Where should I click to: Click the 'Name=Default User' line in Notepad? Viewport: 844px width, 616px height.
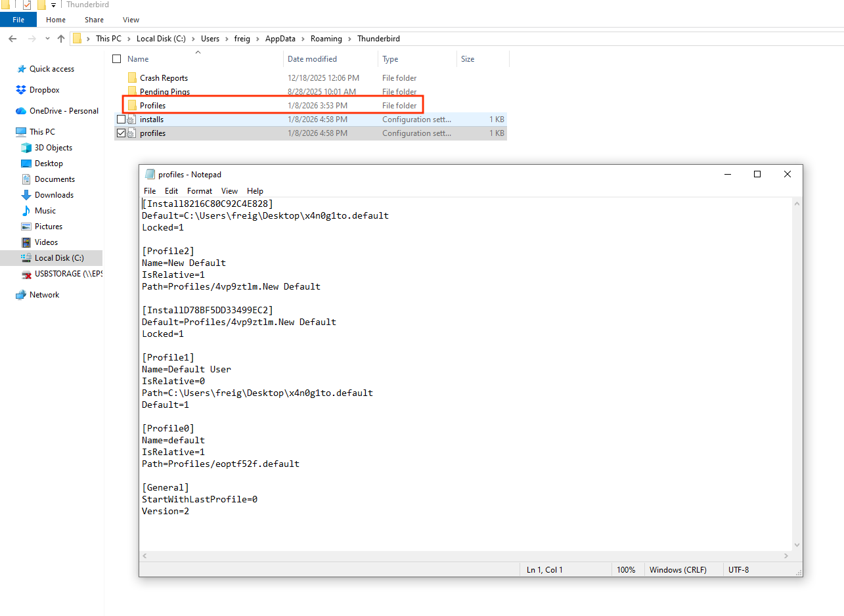click(x=187, y=369)
